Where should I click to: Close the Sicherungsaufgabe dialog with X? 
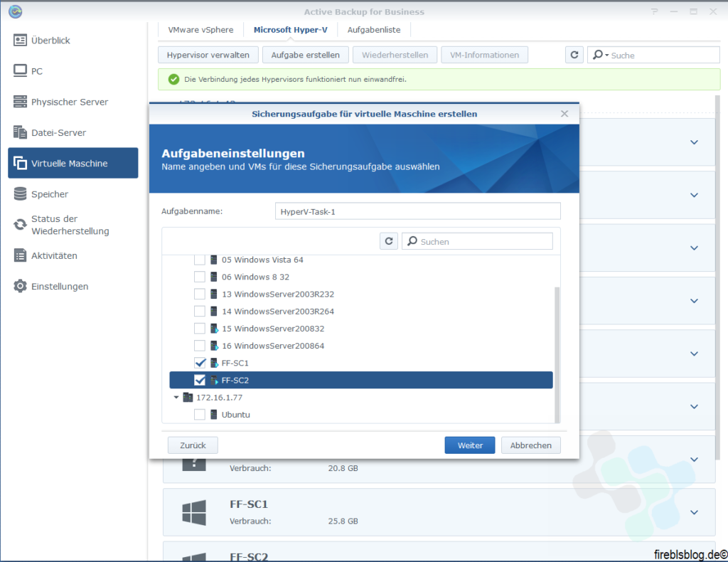[564, 114]
